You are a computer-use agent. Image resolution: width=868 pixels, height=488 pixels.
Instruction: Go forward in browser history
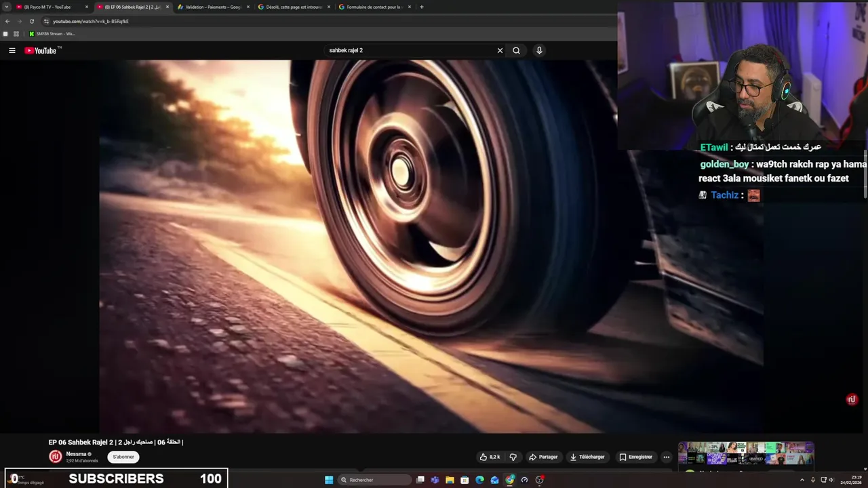(x=19, y=21)
